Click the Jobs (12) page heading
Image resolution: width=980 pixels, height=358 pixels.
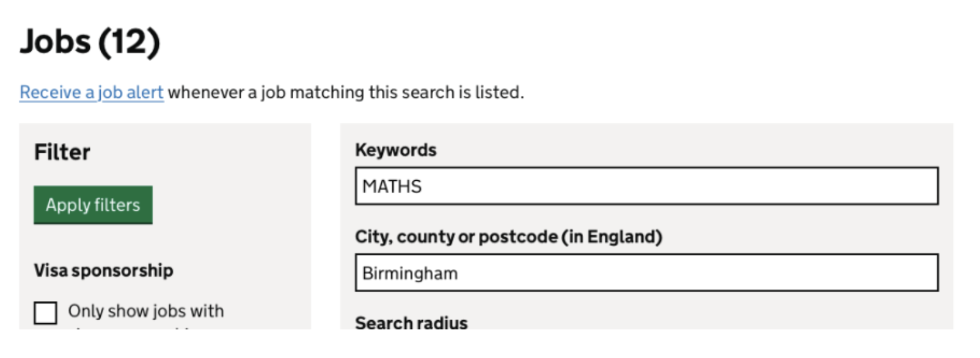click(x=90, y=42)
